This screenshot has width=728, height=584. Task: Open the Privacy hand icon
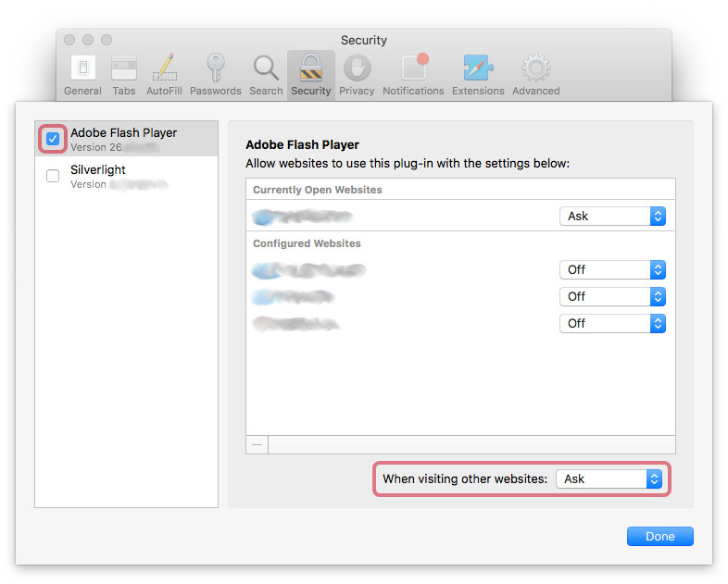357,68
